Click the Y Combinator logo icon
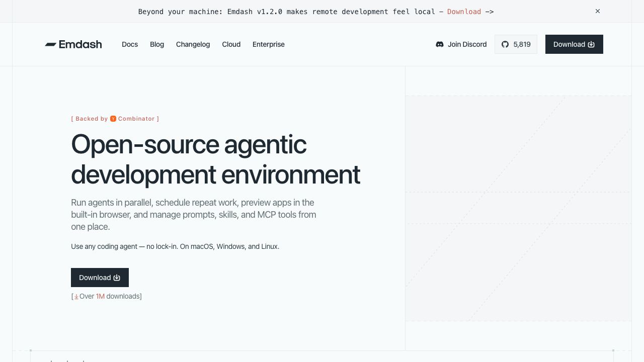The width and height of the screenshot is (644, 362). point(113,119)
